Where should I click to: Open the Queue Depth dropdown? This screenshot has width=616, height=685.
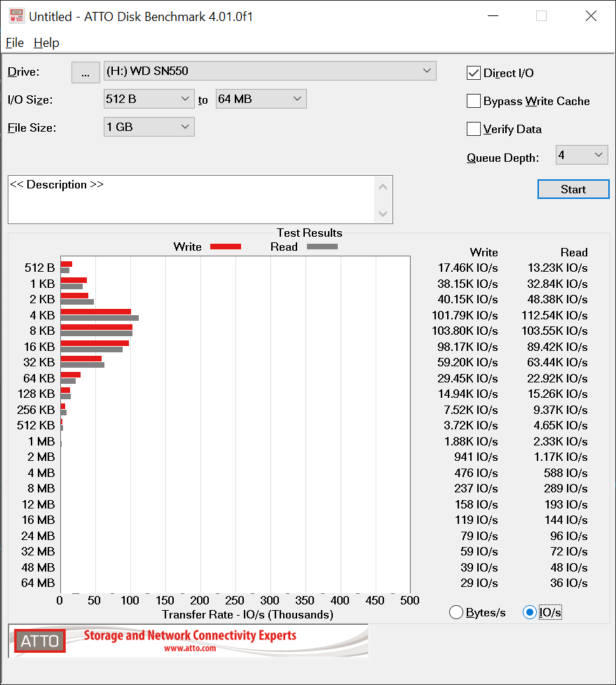[582, 155]
